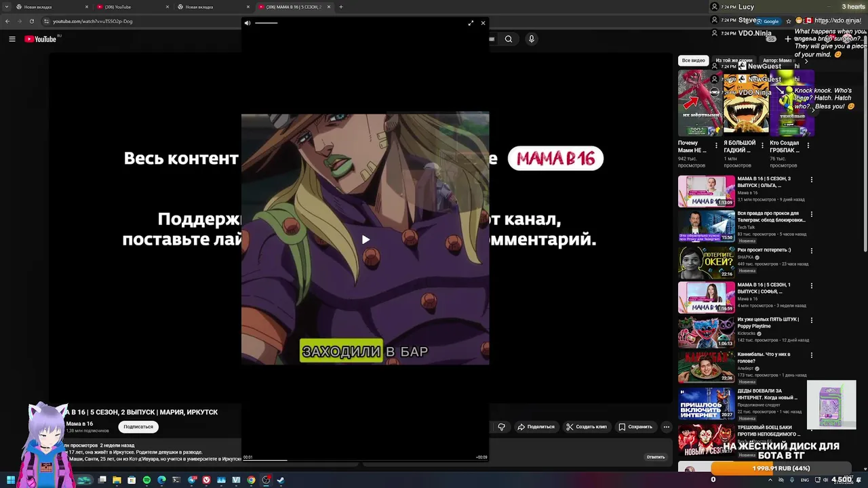Switch to OBS Studio in taskbar

coord(266,480)
